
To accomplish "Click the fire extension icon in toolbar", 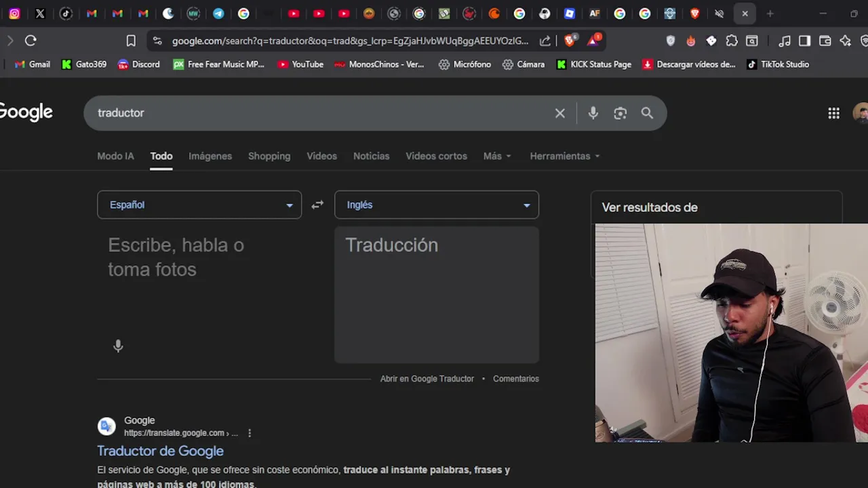I will (x=690, y=41).
